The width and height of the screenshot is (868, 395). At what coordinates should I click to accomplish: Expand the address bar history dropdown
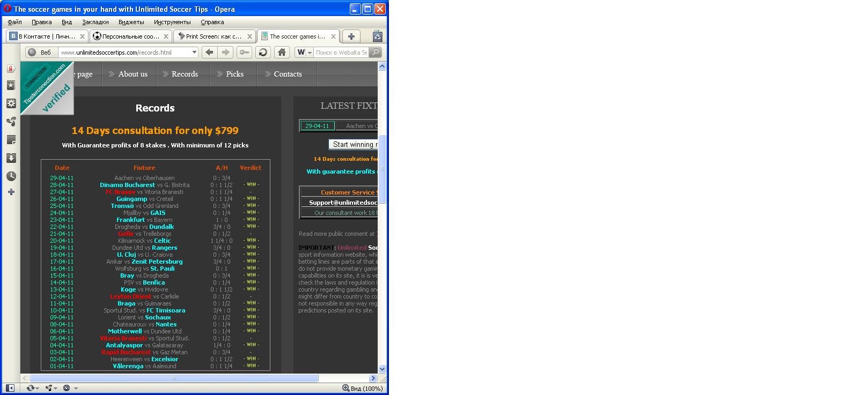pos(194,53)
